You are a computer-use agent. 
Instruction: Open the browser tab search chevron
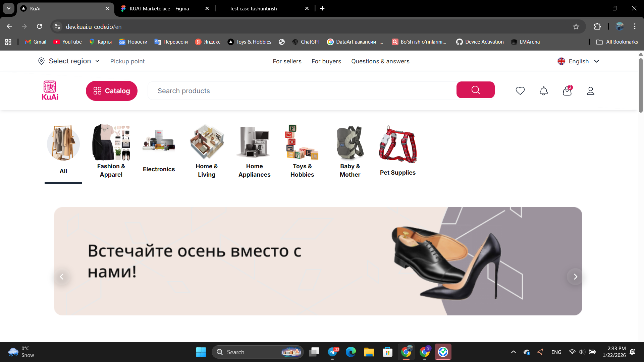8,8
